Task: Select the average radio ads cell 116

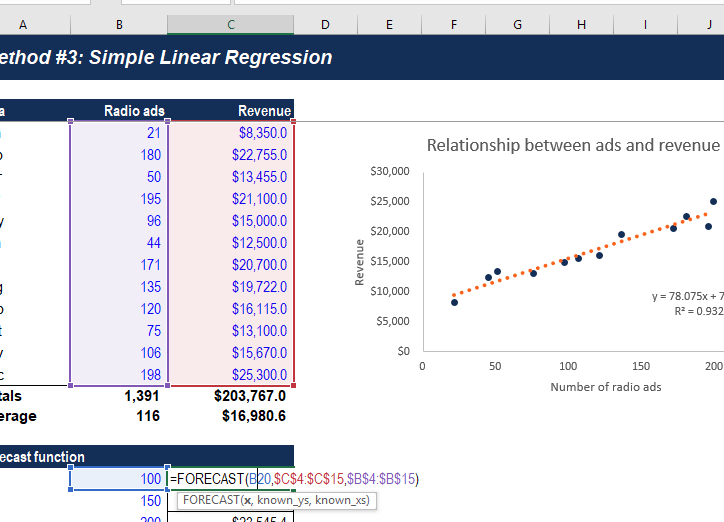Action: pyautogui.click(x=119, y=416)
